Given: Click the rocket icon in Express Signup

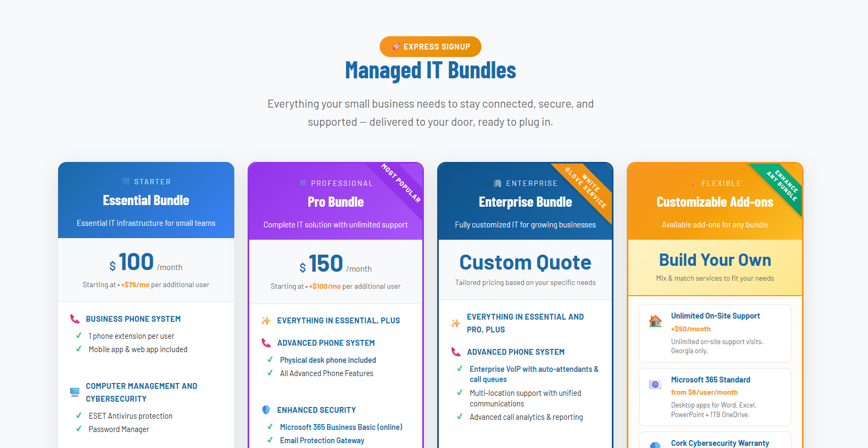Looking at the screenshot, I should [396, 47].
